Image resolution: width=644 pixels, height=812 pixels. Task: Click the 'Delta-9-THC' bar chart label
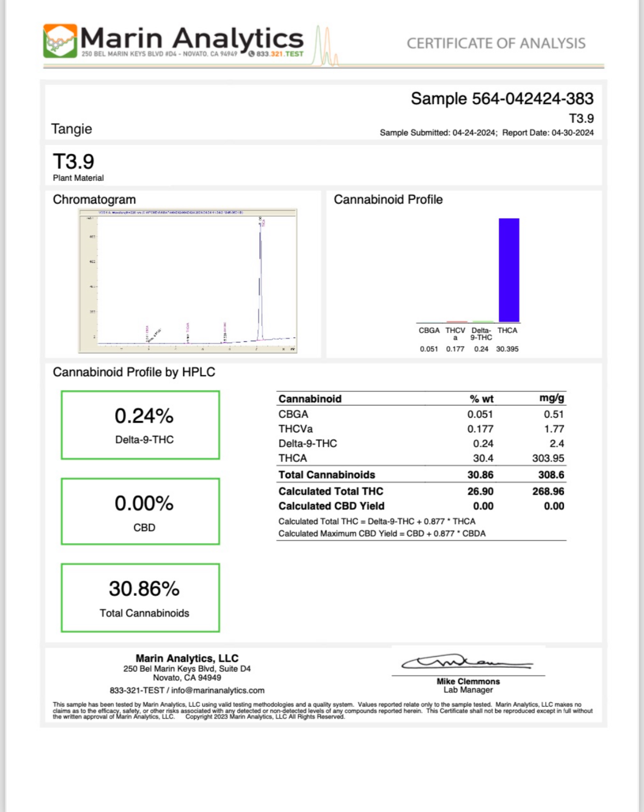pyautogui.click(x=481, y=334)
